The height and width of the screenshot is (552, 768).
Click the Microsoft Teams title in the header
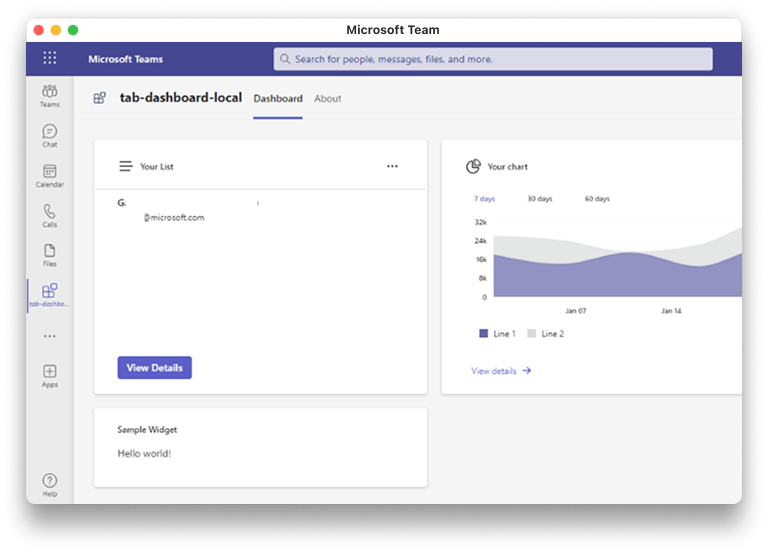pyautogui.click(x=125, y=59)
